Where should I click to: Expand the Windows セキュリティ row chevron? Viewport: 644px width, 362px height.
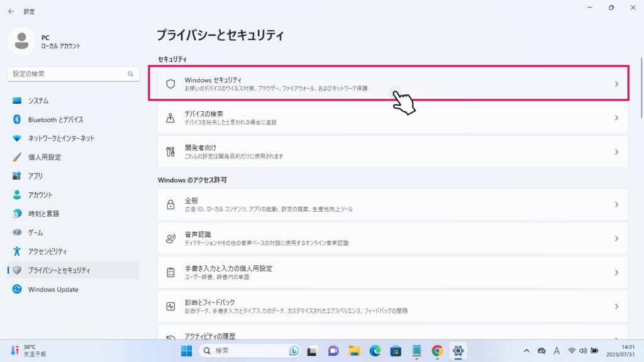[x=616, y=84]
